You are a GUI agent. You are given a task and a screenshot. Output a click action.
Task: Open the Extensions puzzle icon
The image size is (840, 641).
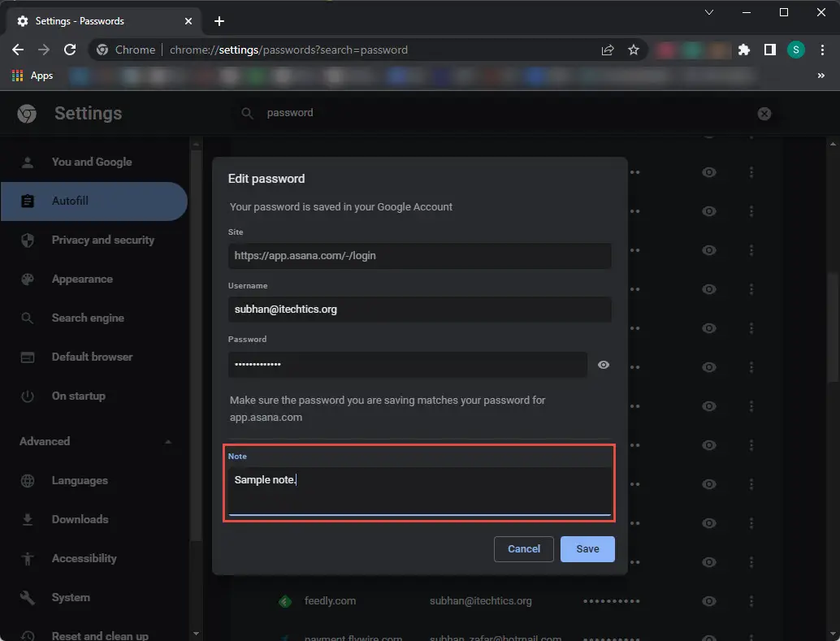click(x=743, y=50)
